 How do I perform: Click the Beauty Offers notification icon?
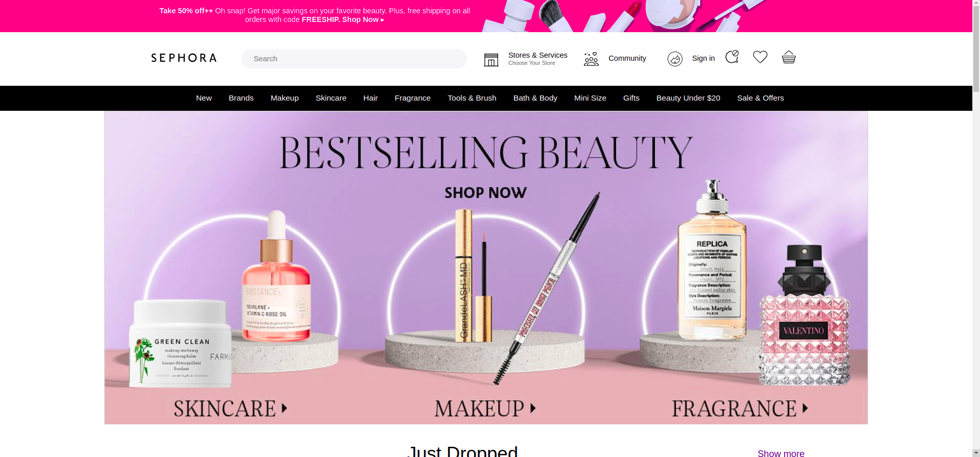[x=732, y=57]
